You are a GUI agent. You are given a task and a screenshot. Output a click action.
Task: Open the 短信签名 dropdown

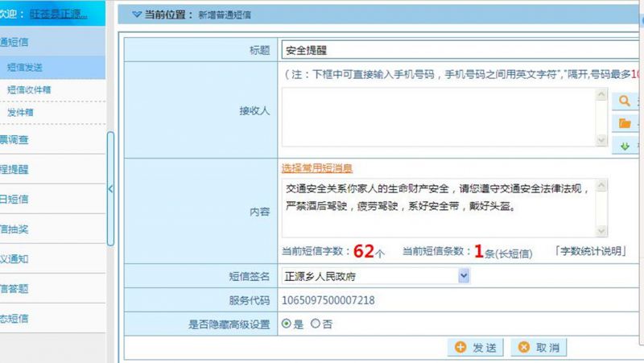tap(463, 276)
